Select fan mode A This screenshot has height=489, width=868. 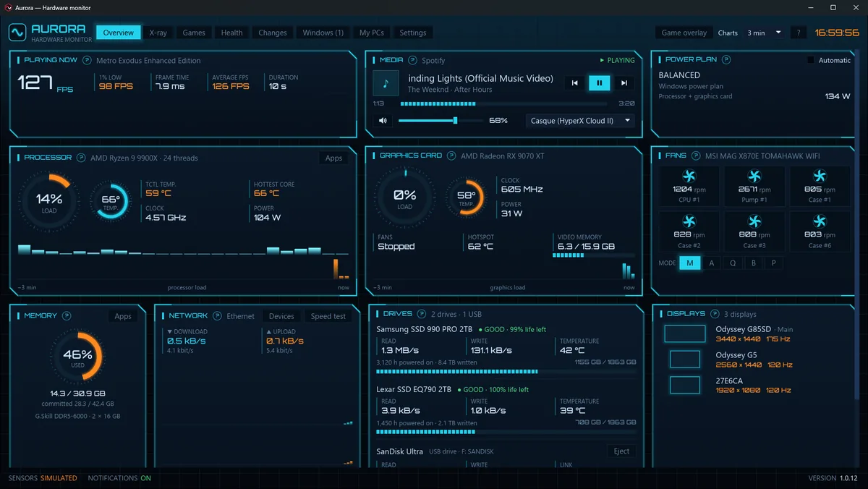pyautogui.click(x=712, y=263)
